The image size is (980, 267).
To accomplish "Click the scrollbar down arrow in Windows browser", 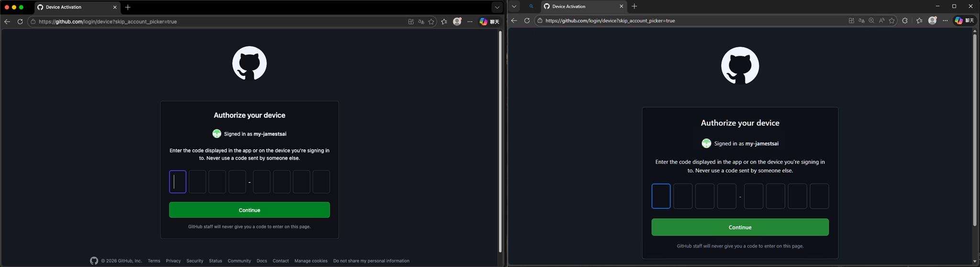I will 975,262.
